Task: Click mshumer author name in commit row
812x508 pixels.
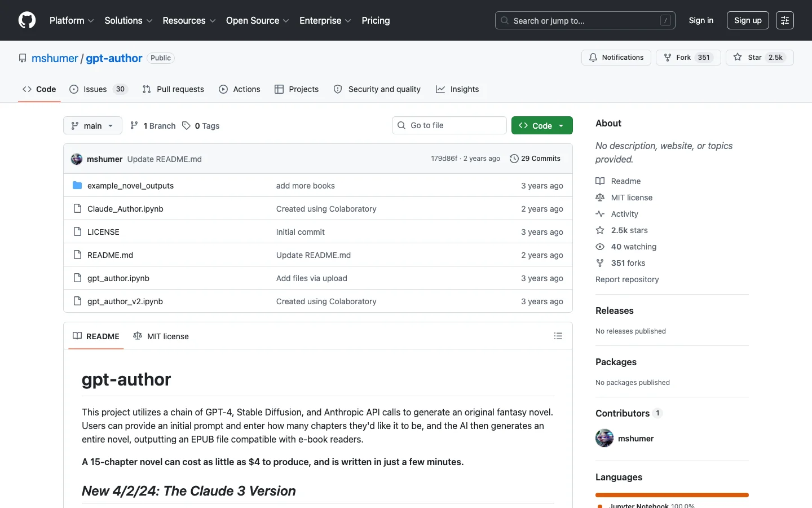Action: 104,159
